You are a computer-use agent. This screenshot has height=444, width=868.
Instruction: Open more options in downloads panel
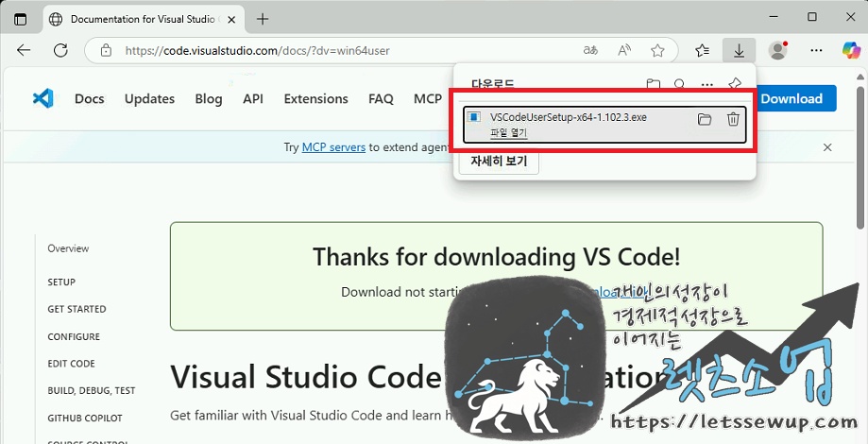tap(706, 85)
